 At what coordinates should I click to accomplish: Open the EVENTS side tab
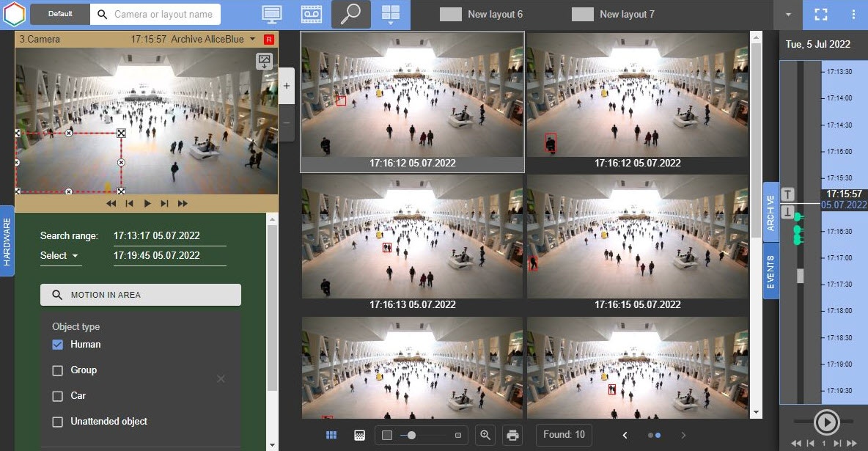pos(771,273)
